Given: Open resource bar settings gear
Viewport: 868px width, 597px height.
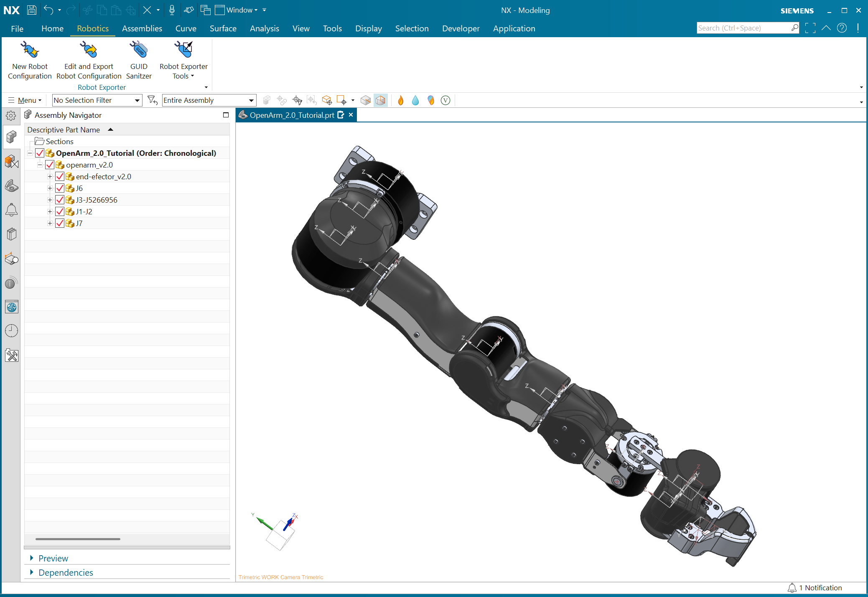Looking at the screenshot, I should (x=11, y=116).
